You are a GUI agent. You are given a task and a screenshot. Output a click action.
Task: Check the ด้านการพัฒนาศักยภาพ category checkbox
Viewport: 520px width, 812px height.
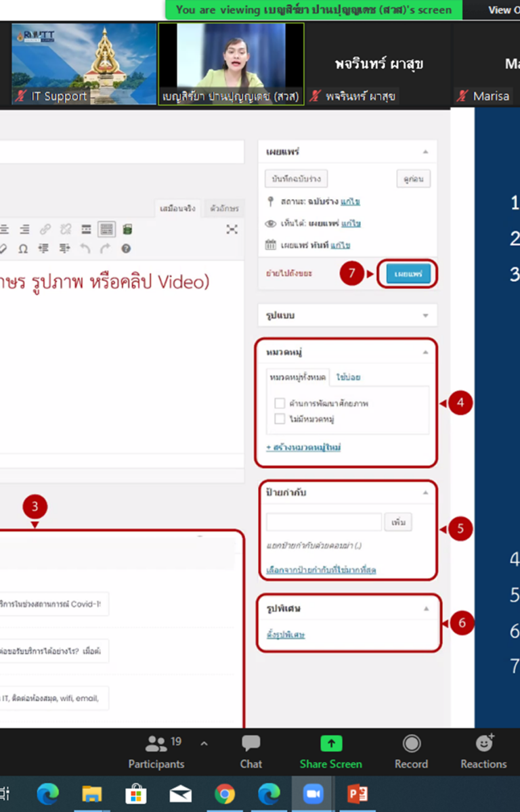coord(280,403)
